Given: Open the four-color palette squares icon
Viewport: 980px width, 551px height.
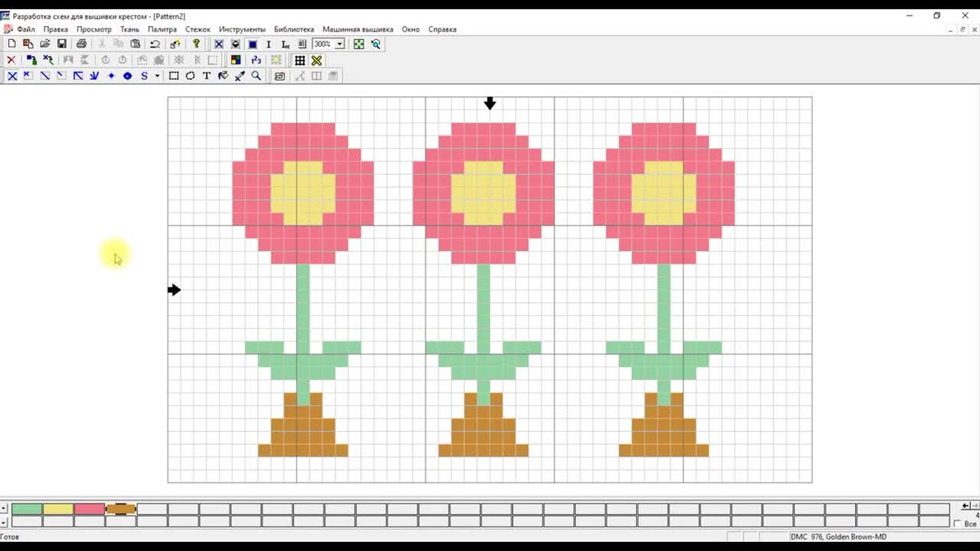Looking at the screenshot, I should point(235,60).
